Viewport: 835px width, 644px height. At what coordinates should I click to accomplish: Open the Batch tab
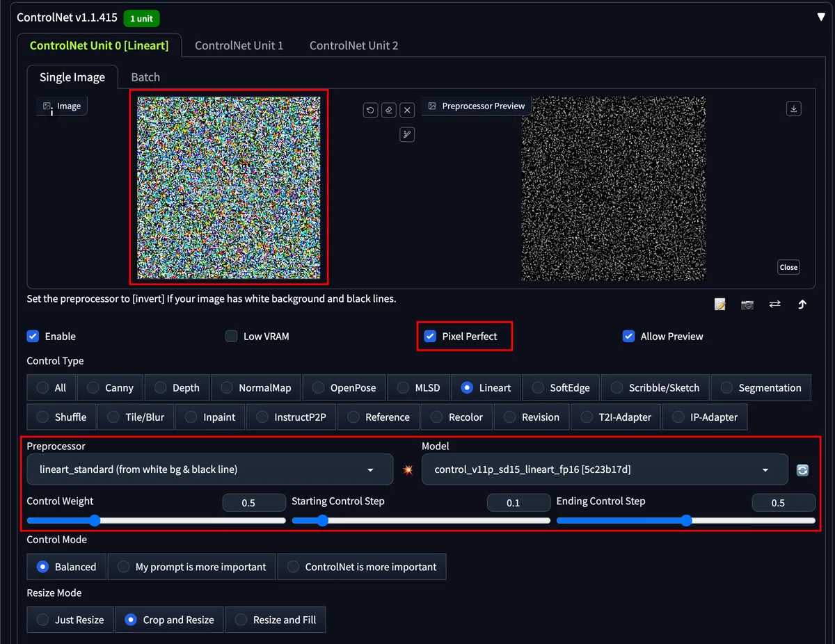145,77
